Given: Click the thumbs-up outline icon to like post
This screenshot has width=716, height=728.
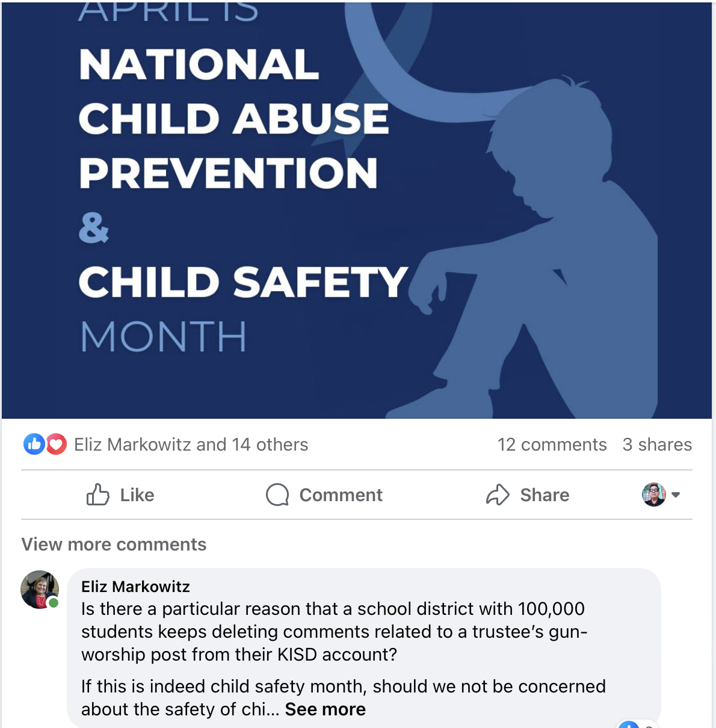Looking at the screenshot, I should click(98, 495).
